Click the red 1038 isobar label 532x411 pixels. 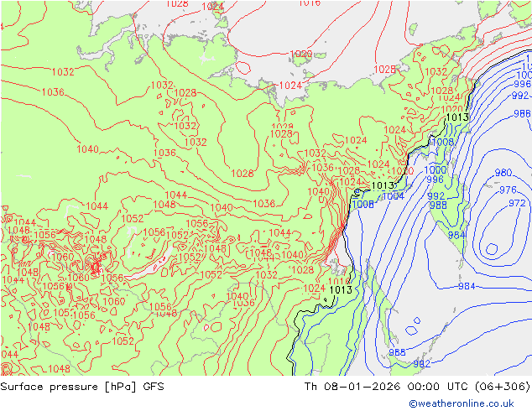[264, 204]
